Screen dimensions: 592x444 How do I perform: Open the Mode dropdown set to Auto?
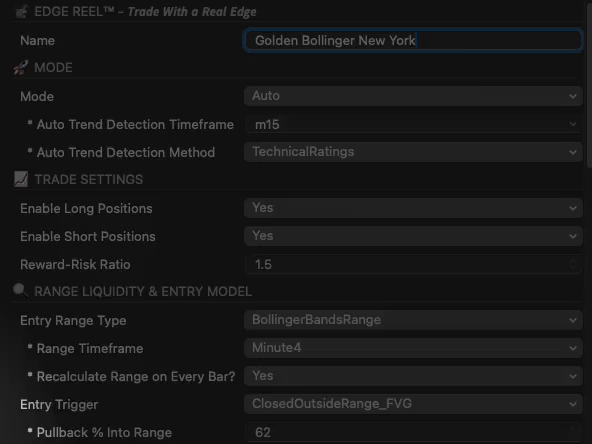pos(413,96)
